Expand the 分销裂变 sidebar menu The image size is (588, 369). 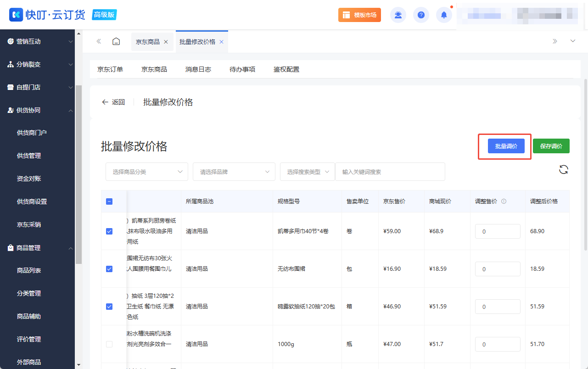coord(71,65)
